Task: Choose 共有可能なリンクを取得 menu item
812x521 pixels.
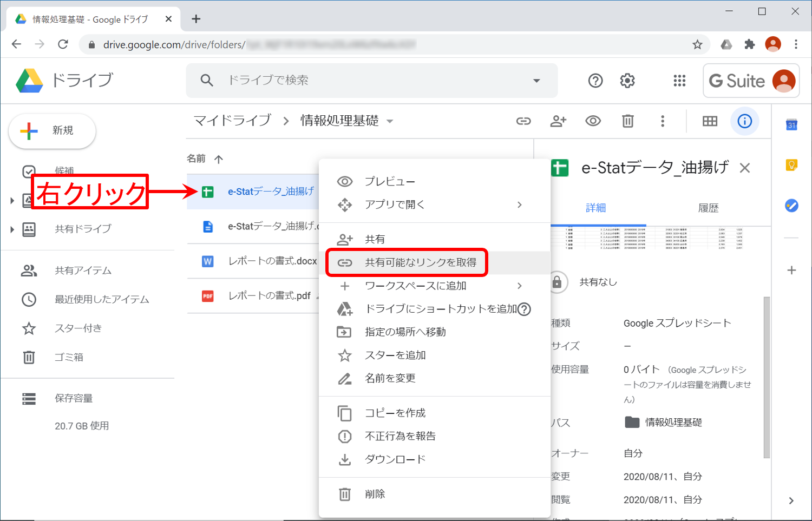Action: click(435, 262)
